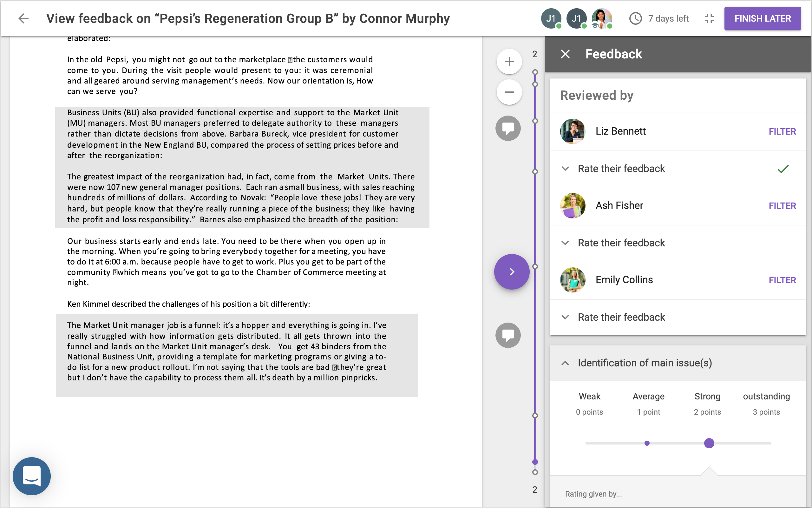The image size is (812, 508).
Task: Expand Rate their feedback under Emily Collins
Action: [x=678, y=317]
